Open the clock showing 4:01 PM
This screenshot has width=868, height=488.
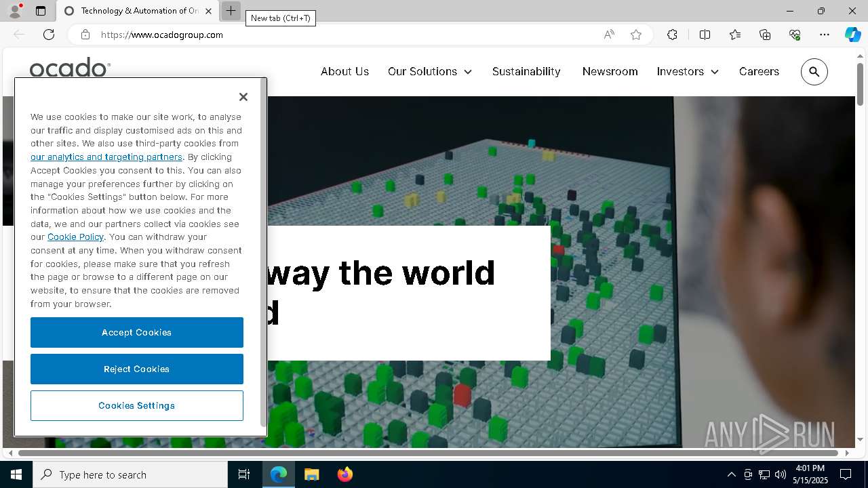click(x=810, y=474)
